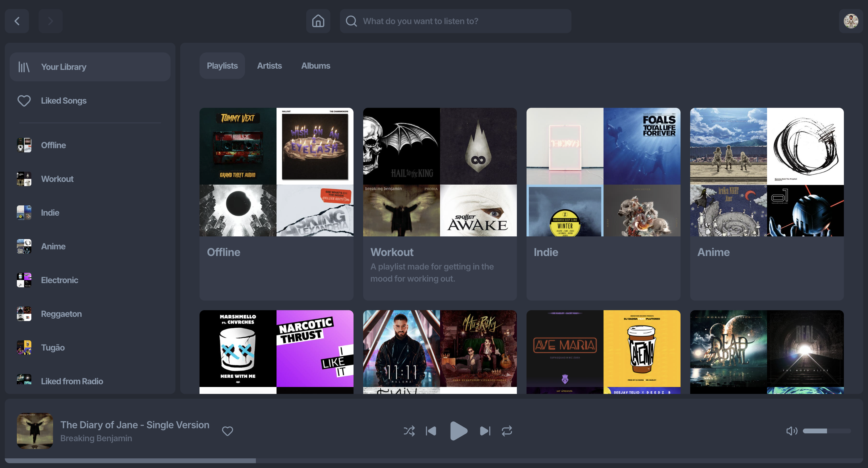
Task: Skip to the next track
Action: (485, 431)
